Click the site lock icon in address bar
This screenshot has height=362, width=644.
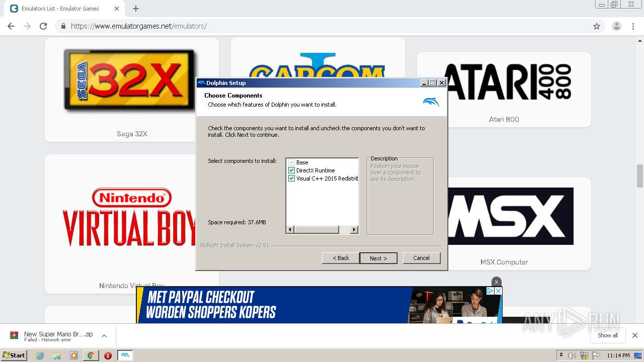[63, 26]
